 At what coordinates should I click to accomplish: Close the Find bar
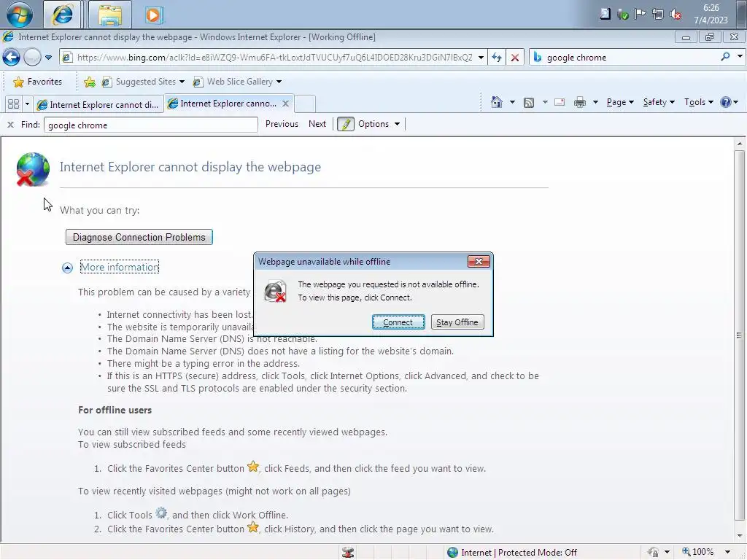tap(10, 125)
